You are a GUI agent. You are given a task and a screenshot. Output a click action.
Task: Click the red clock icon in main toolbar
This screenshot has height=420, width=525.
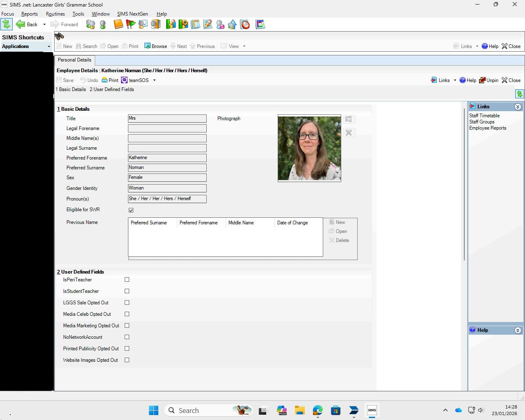[x=245, y=25]
